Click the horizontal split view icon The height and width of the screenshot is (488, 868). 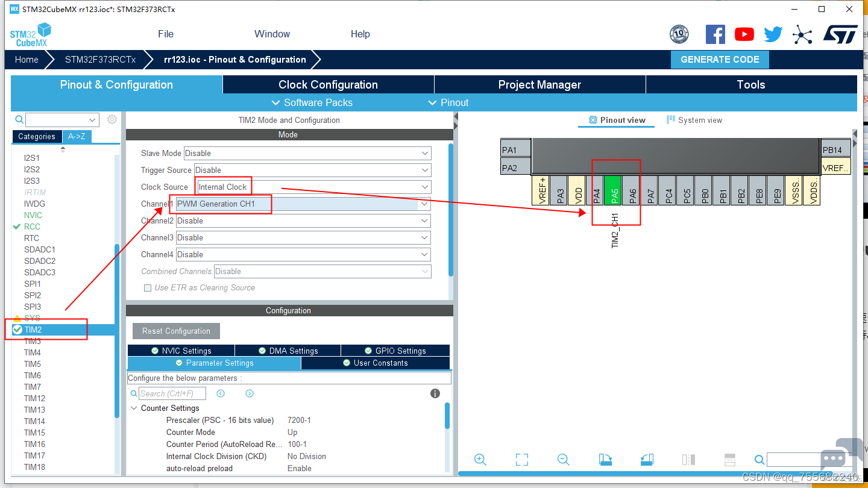[730, 460]
